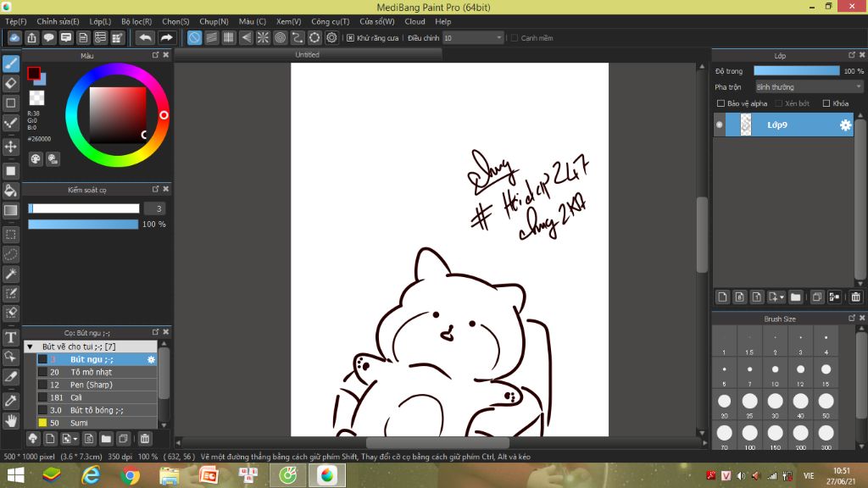Click the Redo arrow
This screenshot has width=868, height=488.
(166, 37)
